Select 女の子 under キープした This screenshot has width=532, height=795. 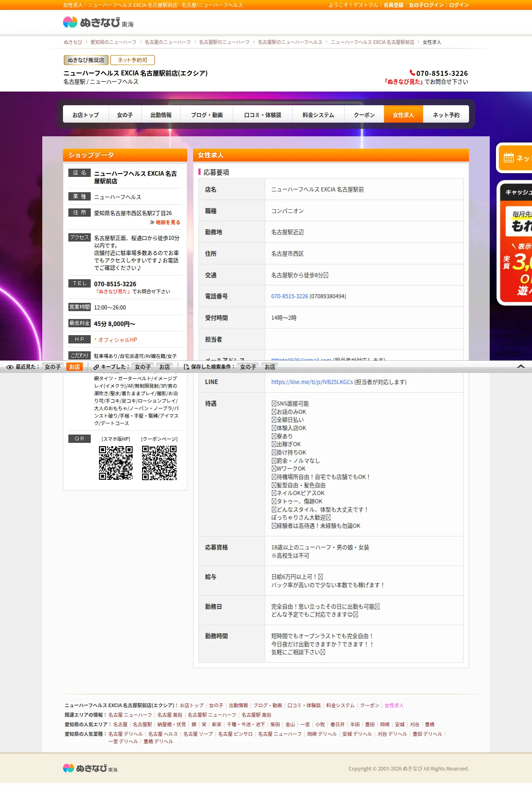point(143,367)
